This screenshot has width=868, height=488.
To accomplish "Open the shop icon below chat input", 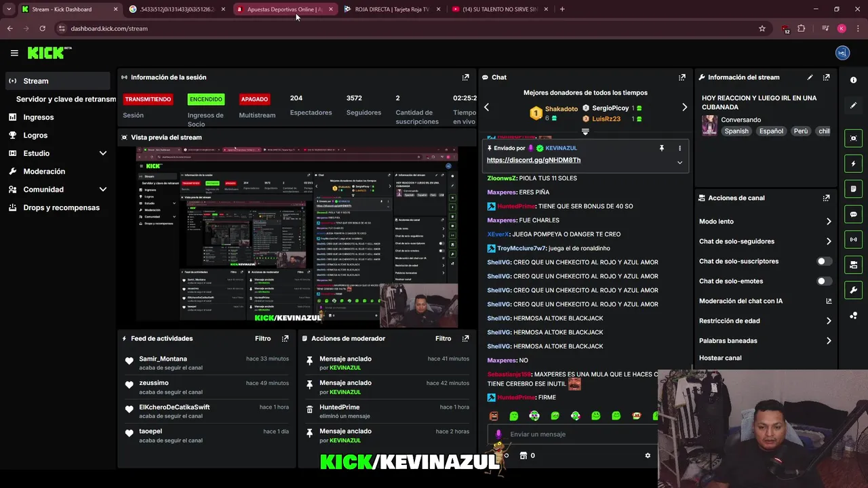I will pyautogui.click(x=523, y=455).
